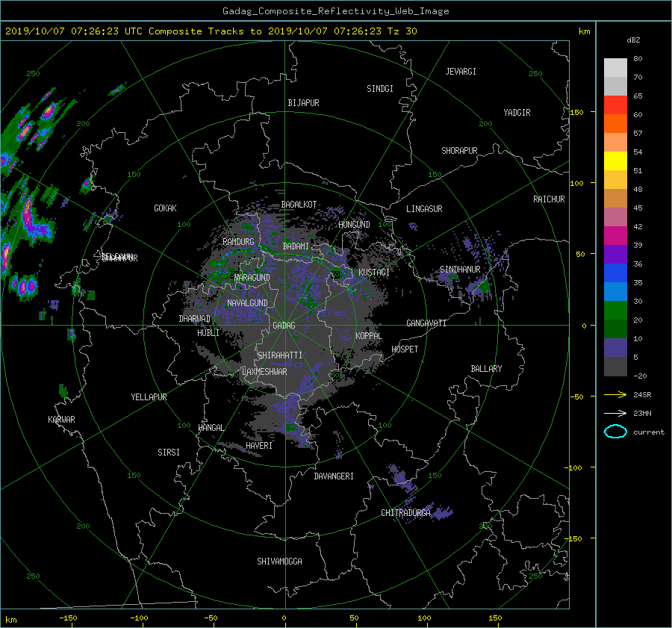Click the UTC Composite Tracks timestamp header
672x628 pixels.
(x=211, y=31)
